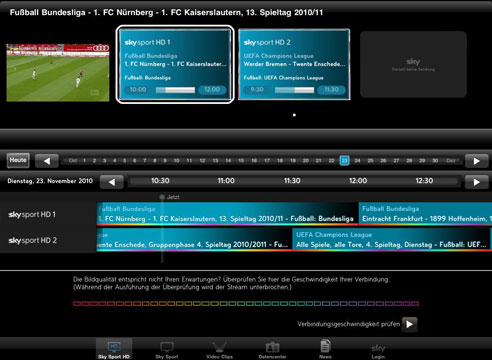Switch to the Sky Sport tab
The height and width of the screenshot is (360, 492).
point(167,349)
